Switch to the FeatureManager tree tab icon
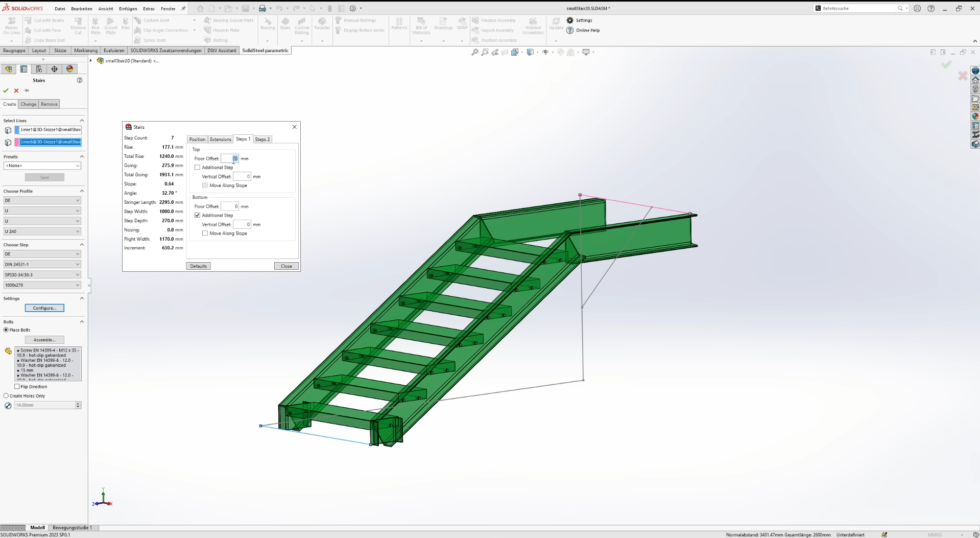 click(9, 69)
